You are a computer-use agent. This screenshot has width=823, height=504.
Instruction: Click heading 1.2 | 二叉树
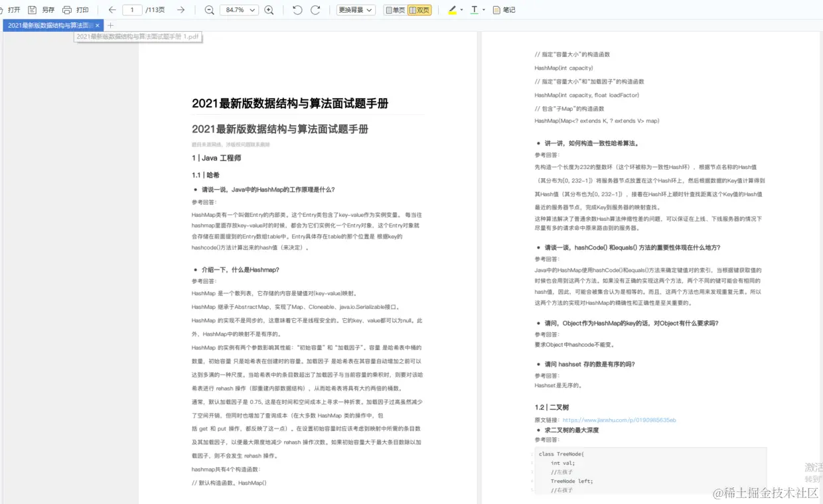[552, 407]
